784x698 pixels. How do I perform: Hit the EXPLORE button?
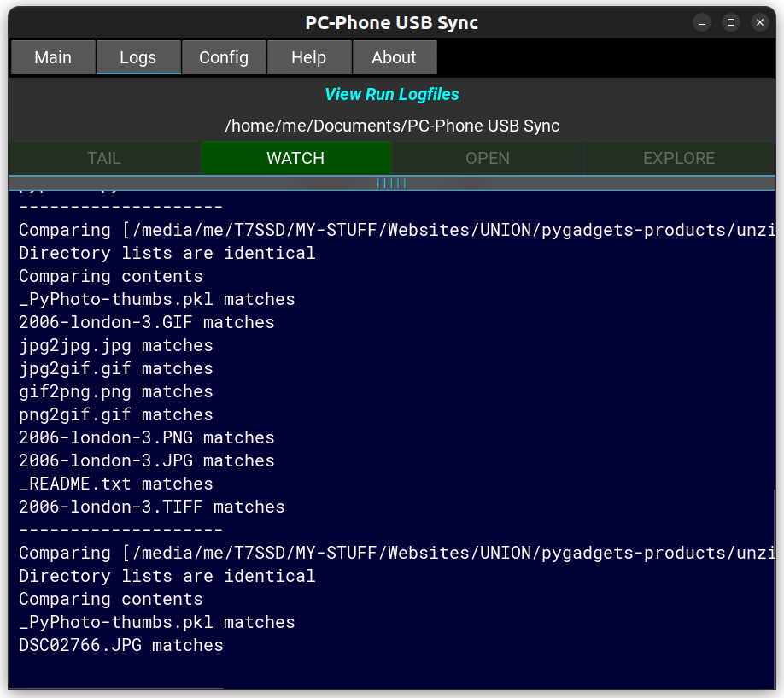(678, 159)
